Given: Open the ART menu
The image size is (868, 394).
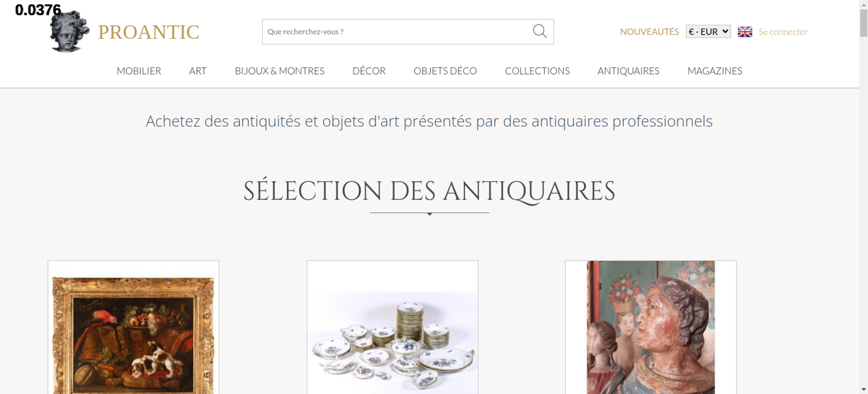Looking at the screenshot, I should [198, 71].
